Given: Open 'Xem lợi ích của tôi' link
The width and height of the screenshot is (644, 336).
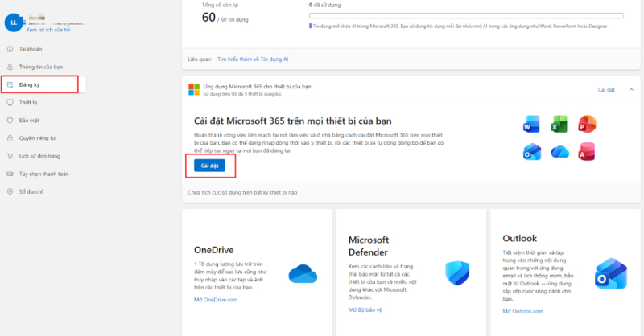Looking at the screenshot, I should coord(48,30).
